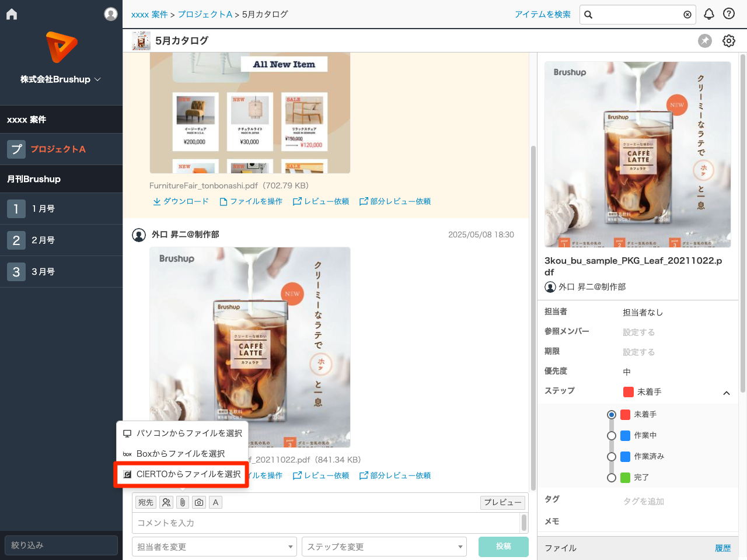Viewport: 747px width, 560px height.
Task: Open the user profile avatar icon
Action: click(x=111, y=14)
